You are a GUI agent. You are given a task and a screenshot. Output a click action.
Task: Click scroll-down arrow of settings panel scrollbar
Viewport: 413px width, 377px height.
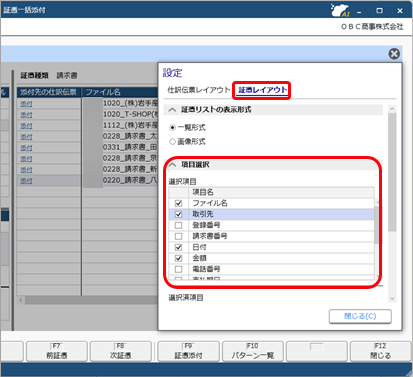pos(392,298)
